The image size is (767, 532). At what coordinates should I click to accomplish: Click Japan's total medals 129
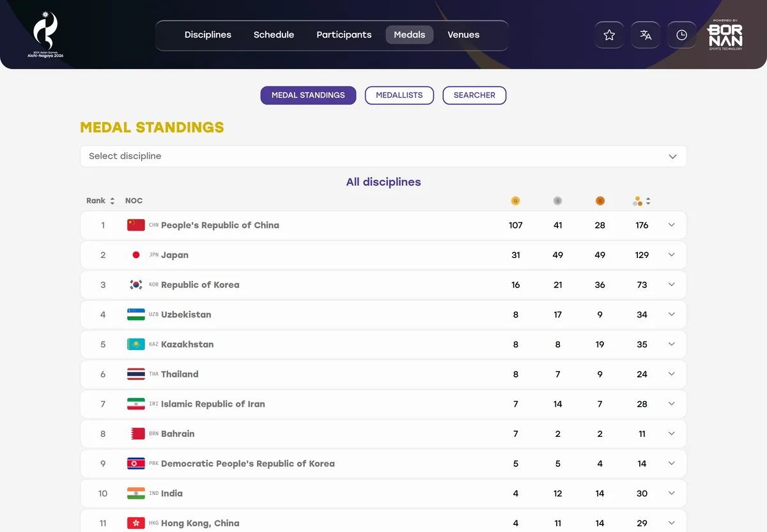coord(642,255)
